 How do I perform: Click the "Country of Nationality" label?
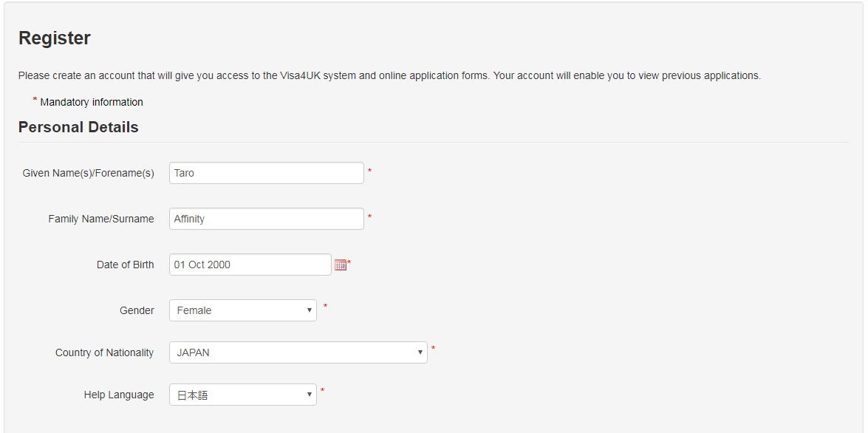tap(105, 352)
